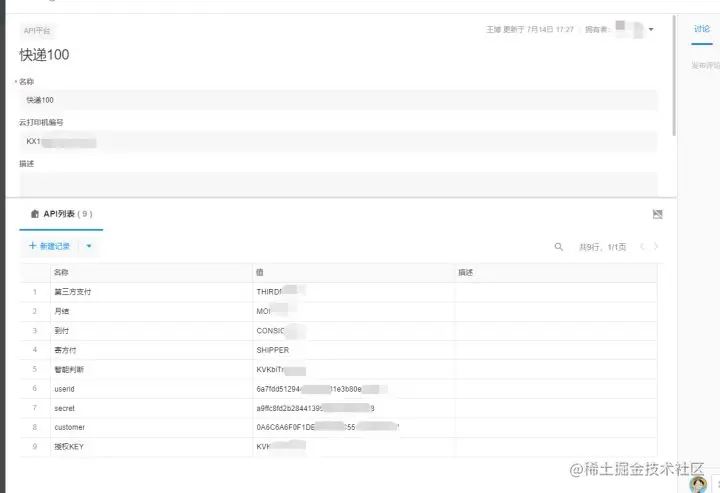720x493 pixels.
Task: Select the API列表 tab
Action: (61, 214)
